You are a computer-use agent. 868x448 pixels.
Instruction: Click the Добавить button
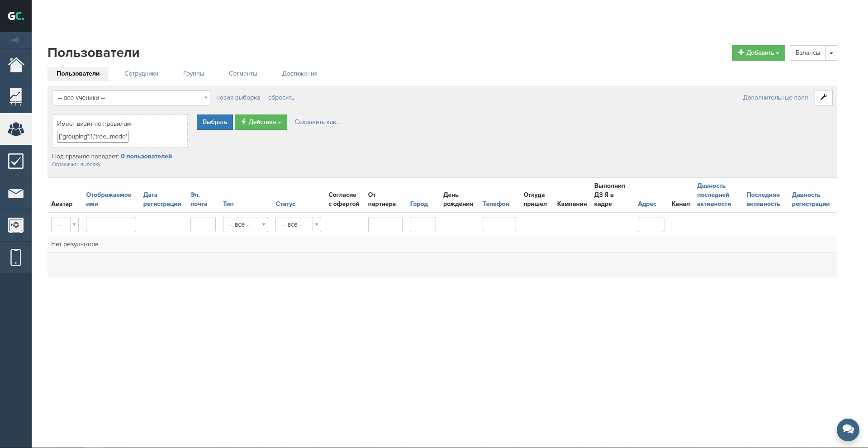pyautogui.click(x=759, y=53)
